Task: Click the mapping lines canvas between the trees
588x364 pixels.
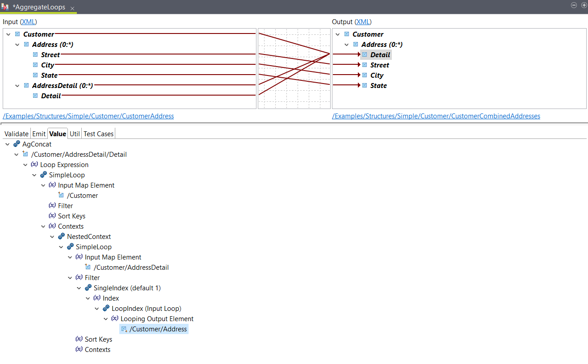Action: tap(294, 68)
